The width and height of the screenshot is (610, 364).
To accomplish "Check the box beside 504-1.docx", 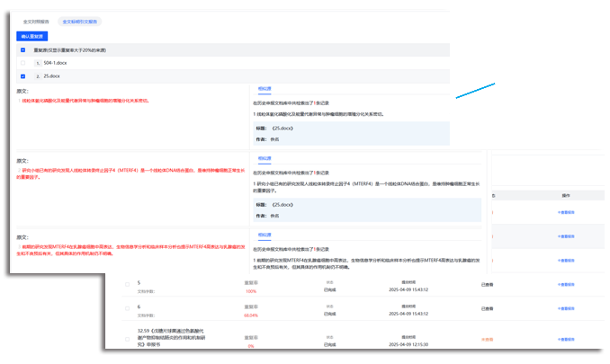I will (x=22, y=63).
